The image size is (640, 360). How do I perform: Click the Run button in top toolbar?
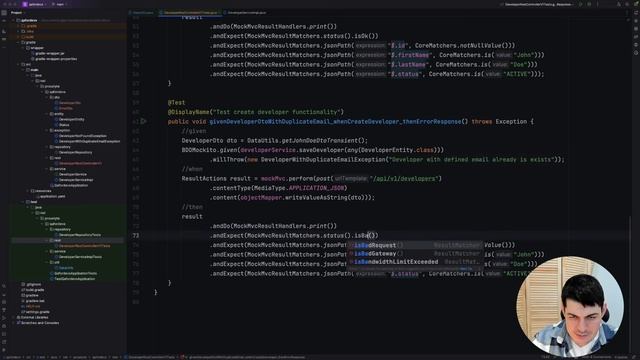[x=580, y=4]
